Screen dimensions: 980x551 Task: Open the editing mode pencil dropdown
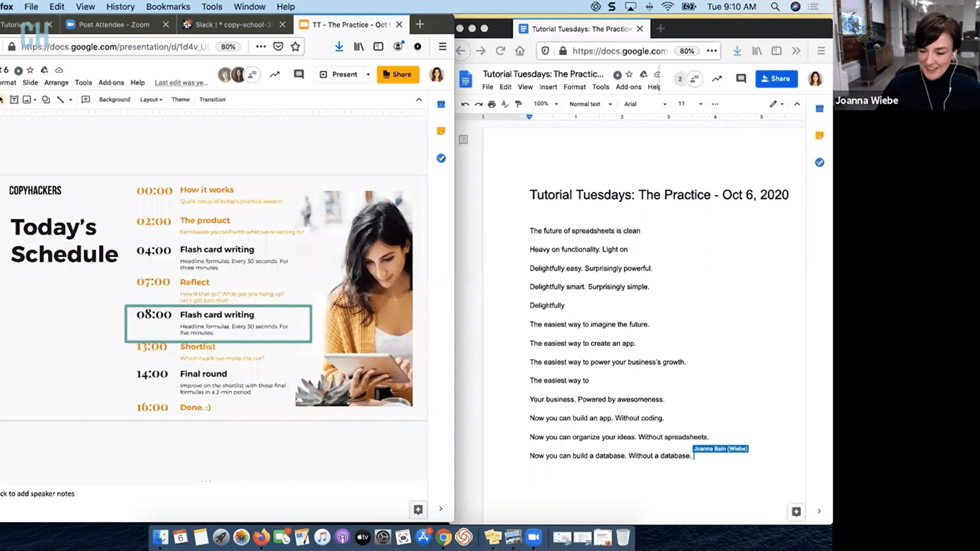(x=777, y=104)
